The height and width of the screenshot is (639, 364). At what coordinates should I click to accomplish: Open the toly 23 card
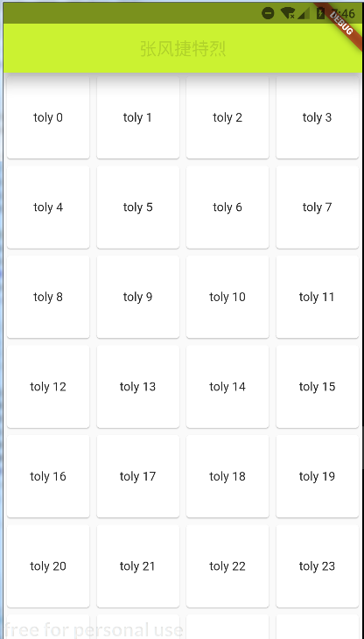(x=317, y=566)
